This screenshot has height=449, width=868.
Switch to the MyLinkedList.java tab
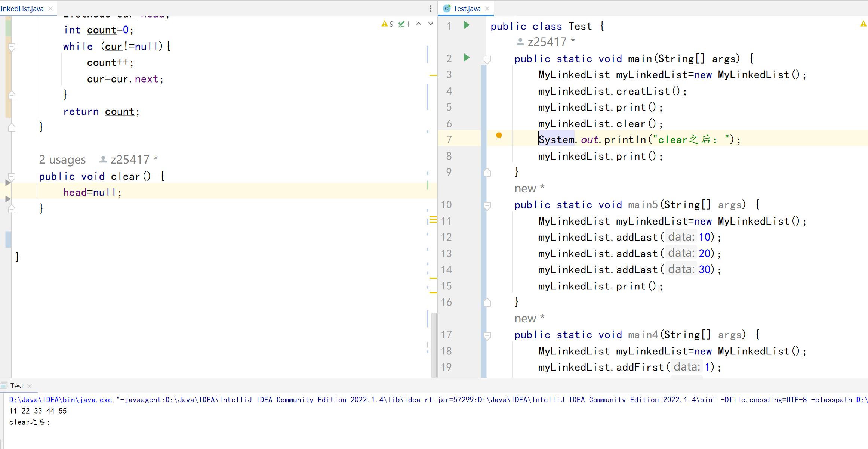pos(22,9)
